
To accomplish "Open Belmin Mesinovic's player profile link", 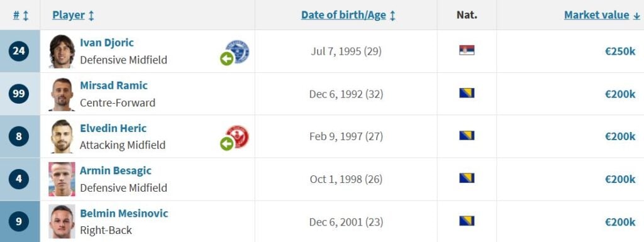I will point(124,213).
